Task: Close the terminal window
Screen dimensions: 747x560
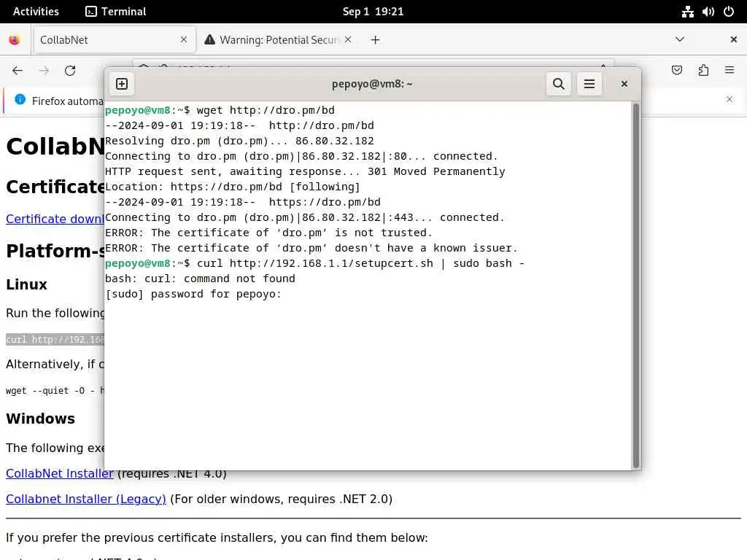Action: tap(624, 84)
